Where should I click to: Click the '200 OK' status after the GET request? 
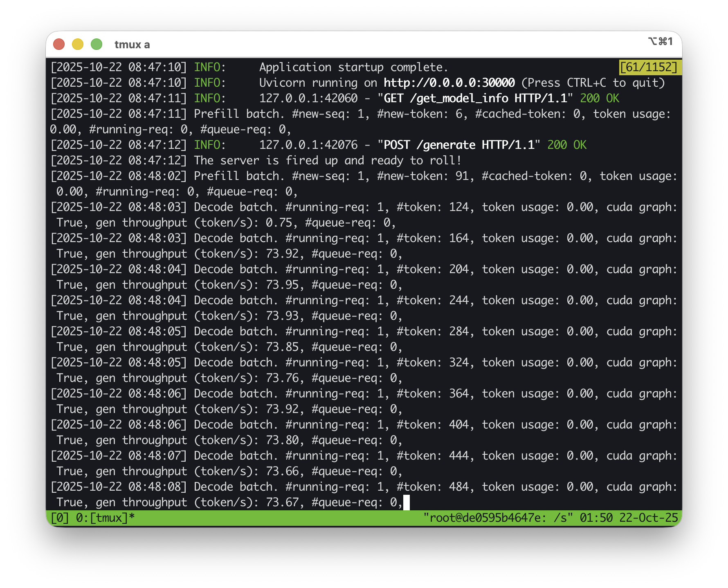(600, 99)
